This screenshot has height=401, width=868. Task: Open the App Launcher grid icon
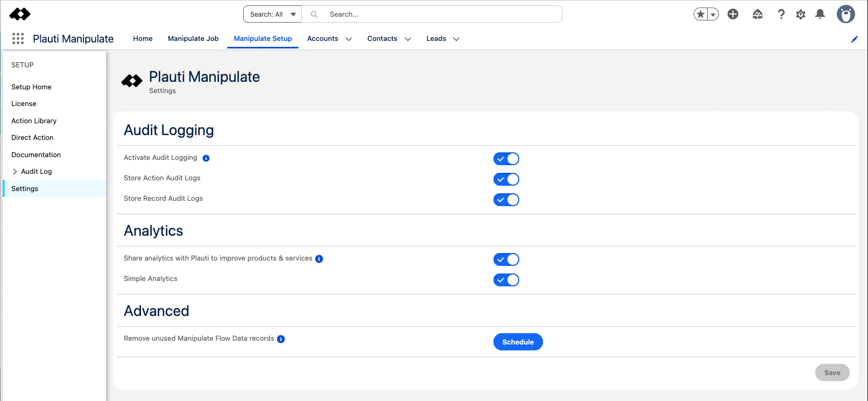pos(18,39)
